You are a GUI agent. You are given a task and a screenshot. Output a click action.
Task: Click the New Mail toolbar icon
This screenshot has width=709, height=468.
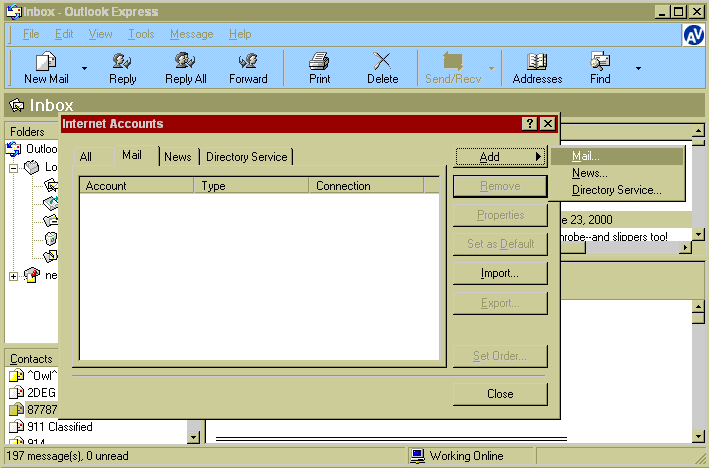46,61
